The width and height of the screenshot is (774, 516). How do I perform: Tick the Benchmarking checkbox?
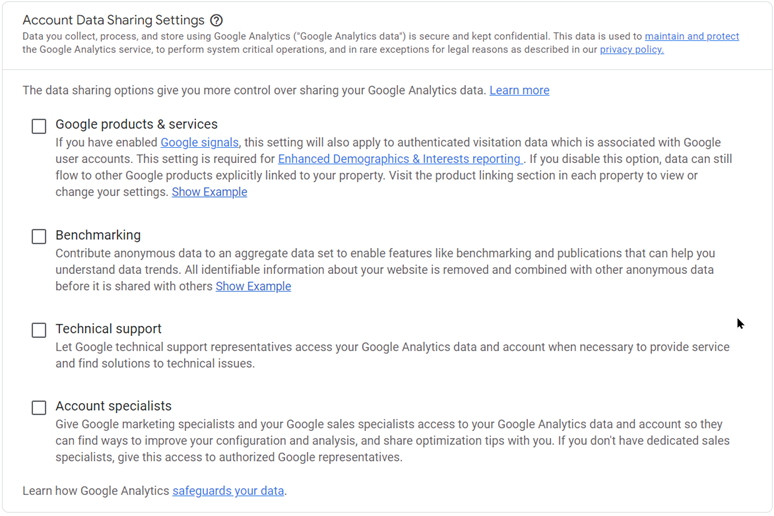tap(39, 237)
